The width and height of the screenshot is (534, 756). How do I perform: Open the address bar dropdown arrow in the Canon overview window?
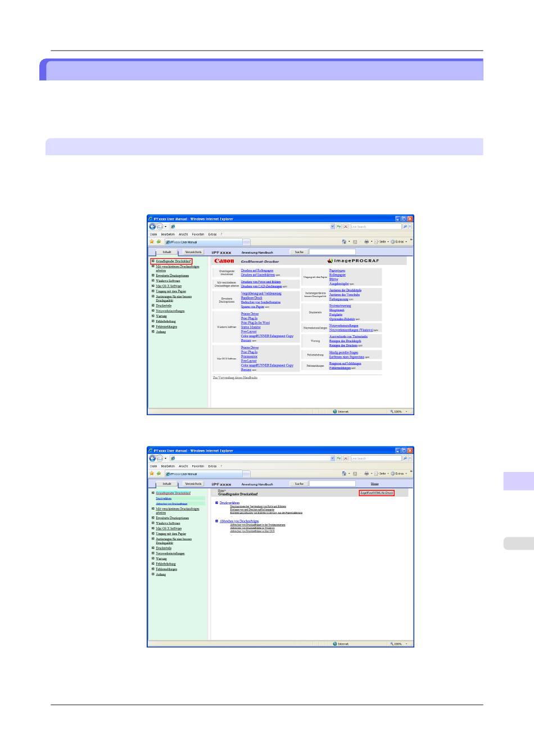point(333,227)
